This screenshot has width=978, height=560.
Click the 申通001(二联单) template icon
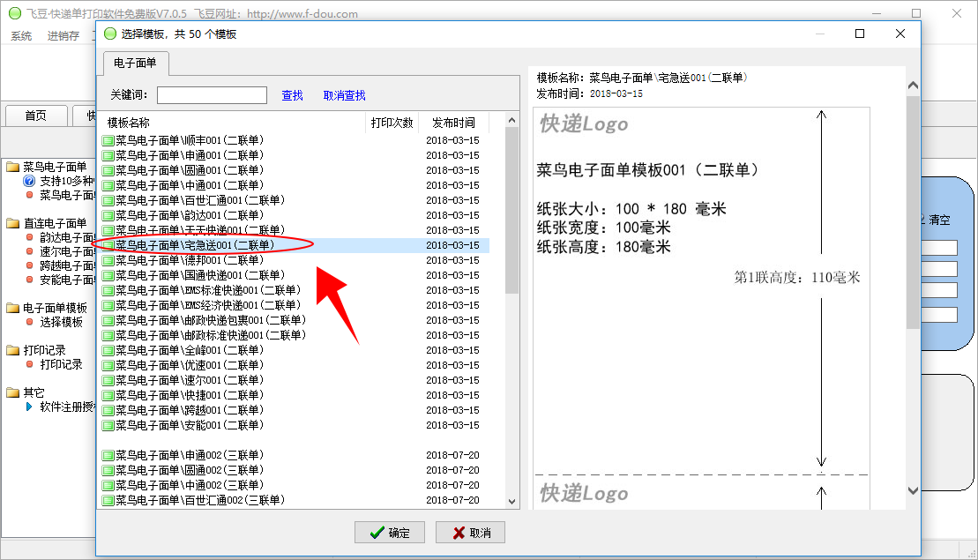click(x=108, y=156)
